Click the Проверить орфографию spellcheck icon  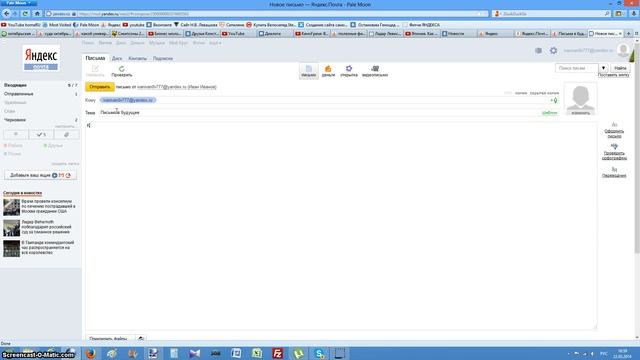pyautogui.click(x=614, y=151)
